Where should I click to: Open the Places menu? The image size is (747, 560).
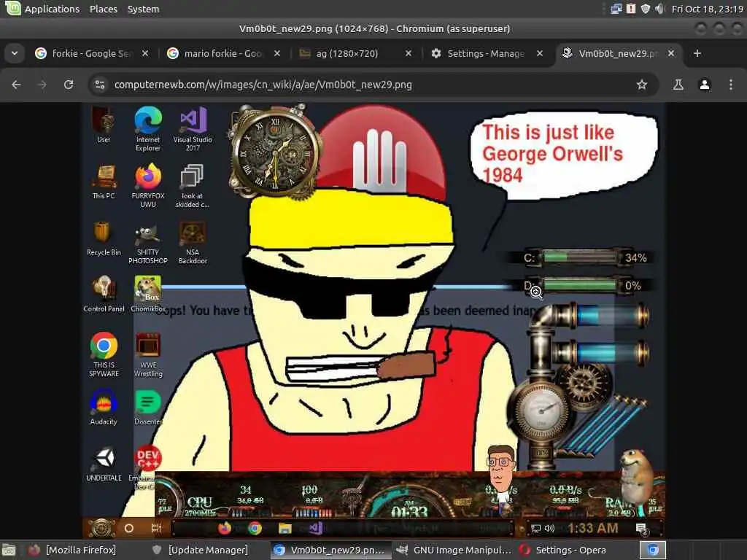pyautogui.click(x=104, y=9)
